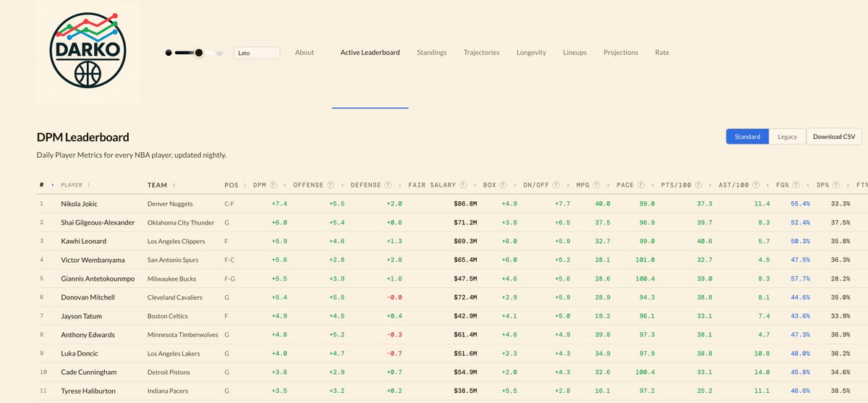Open the FAIR SALARY help icon

point(463,184)
